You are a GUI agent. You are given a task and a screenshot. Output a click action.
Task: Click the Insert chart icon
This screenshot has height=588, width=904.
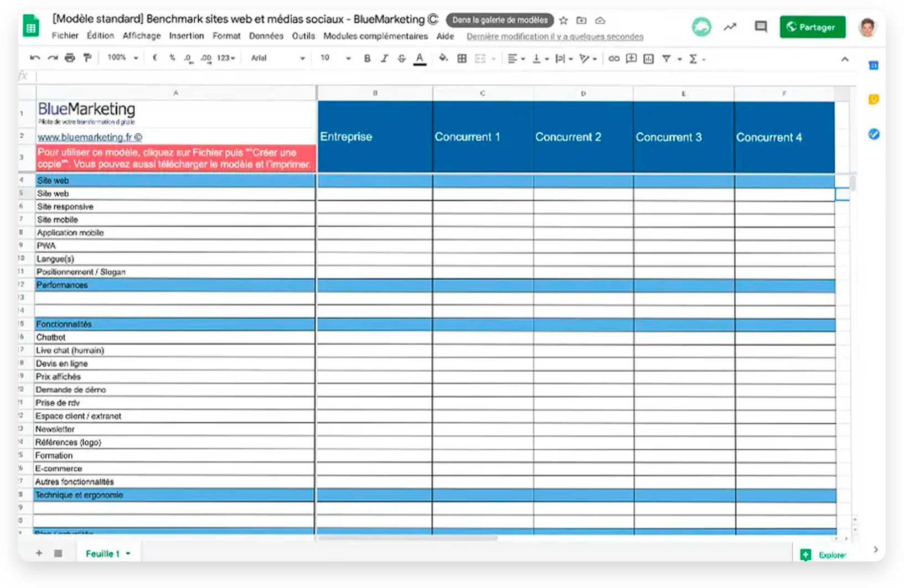[x=648, y=58]
